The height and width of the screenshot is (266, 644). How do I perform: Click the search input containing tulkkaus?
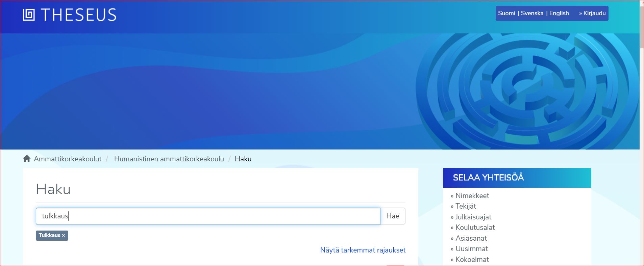[208, 216]
